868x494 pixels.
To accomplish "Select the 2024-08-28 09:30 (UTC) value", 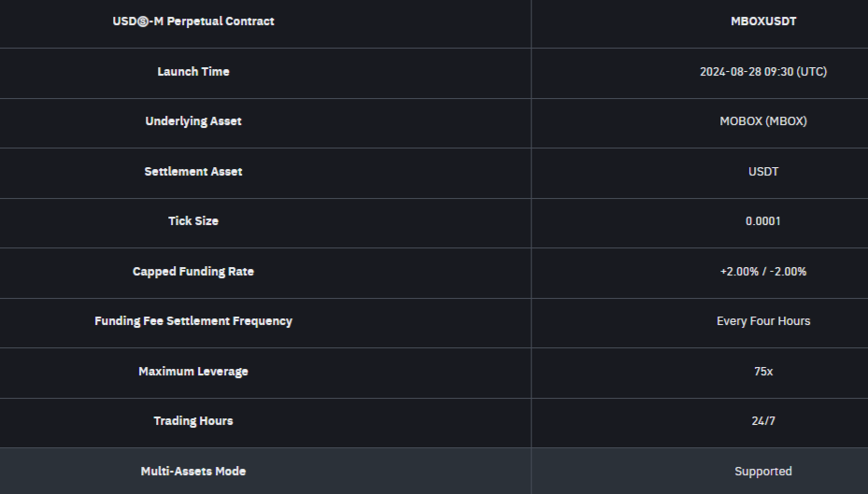I will 763,72.
